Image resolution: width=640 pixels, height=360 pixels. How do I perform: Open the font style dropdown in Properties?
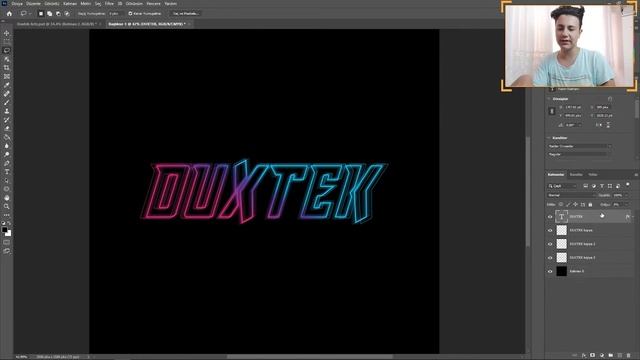pos(580,154)
